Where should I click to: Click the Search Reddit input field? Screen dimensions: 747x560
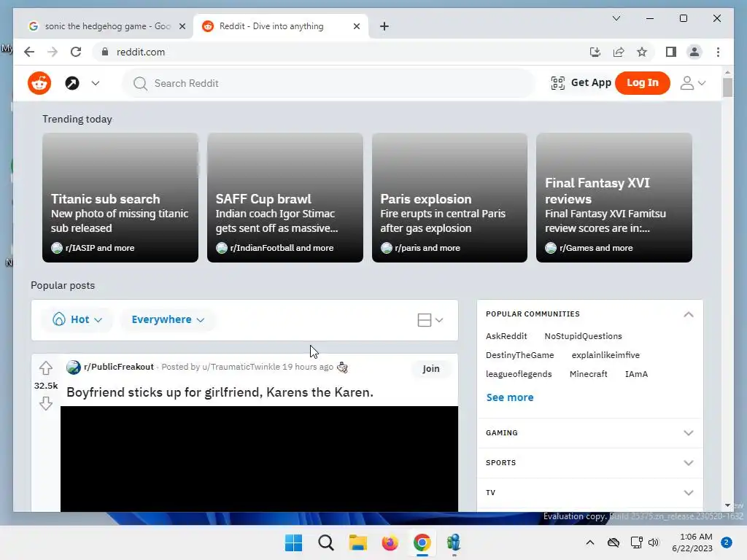click(329, 83)
